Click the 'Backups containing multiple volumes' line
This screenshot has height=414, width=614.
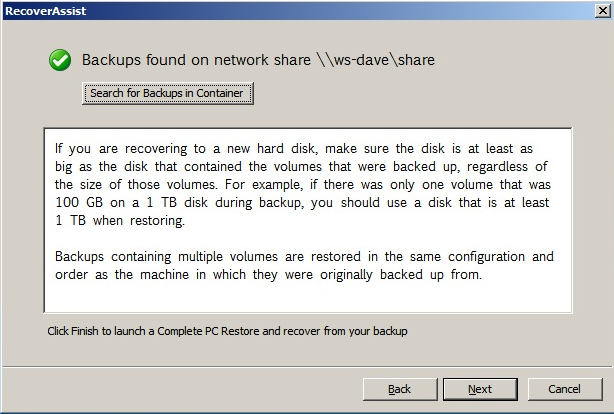click(x=304, y=257)
